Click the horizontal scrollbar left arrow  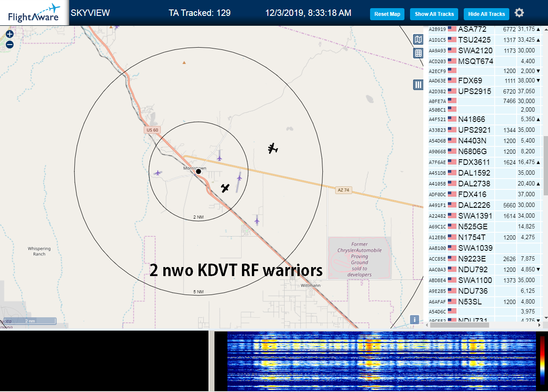(x=427, y=325)
